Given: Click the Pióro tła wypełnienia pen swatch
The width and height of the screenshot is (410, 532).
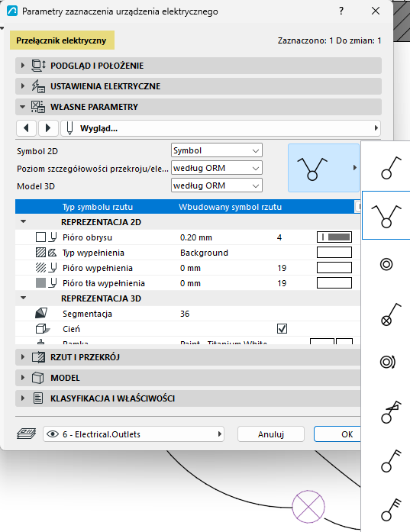Looking at the screenshot, I should [334, 282].
